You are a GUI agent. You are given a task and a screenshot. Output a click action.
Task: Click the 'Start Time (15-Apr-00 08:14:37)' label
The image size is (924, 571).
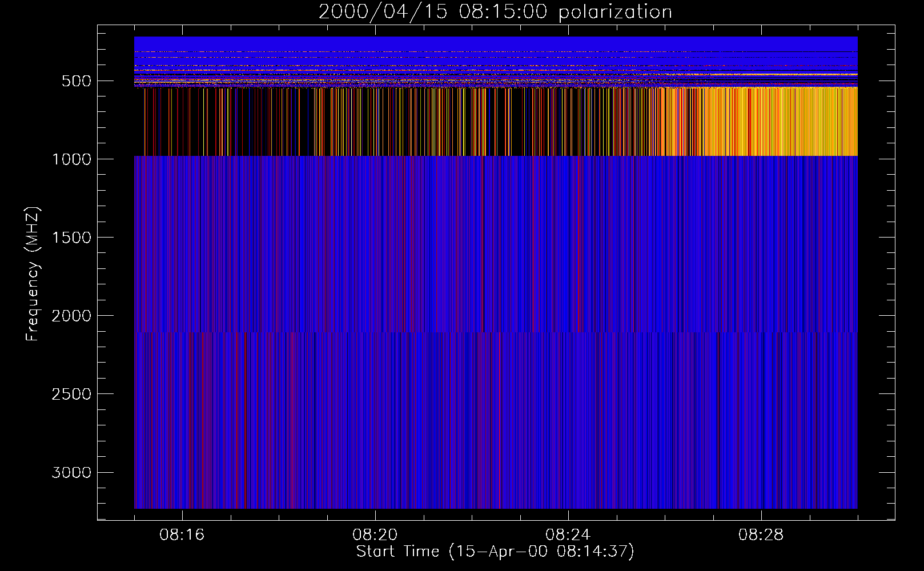pyautogui.click(x=495, y=552)
